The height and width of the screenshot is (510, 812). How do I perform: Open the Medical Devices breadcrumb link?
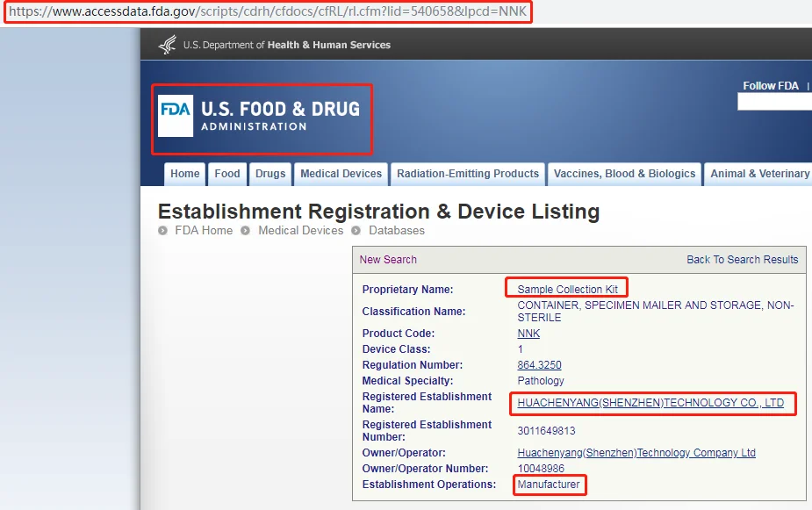(301, 230)
